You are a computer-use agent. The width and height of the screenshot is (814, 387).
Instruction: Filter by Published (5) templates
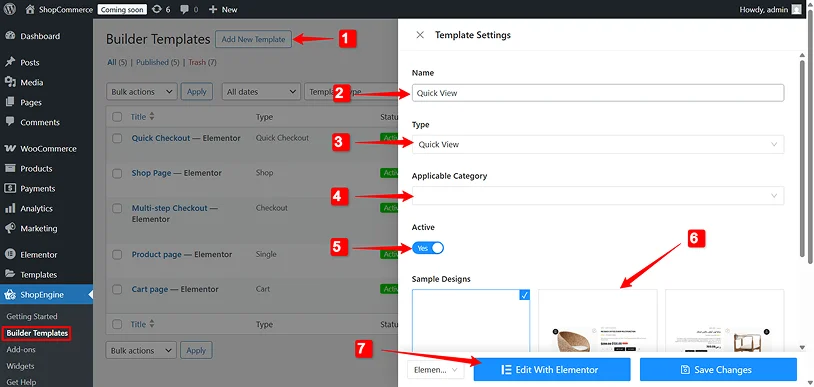pyautogui.click(x=158, y=62)
